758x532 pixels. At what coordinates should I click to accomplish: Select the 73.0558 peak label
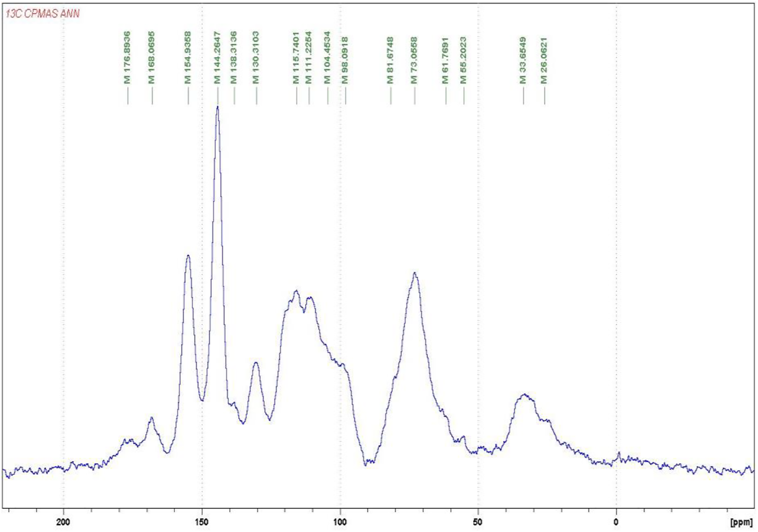414,60
